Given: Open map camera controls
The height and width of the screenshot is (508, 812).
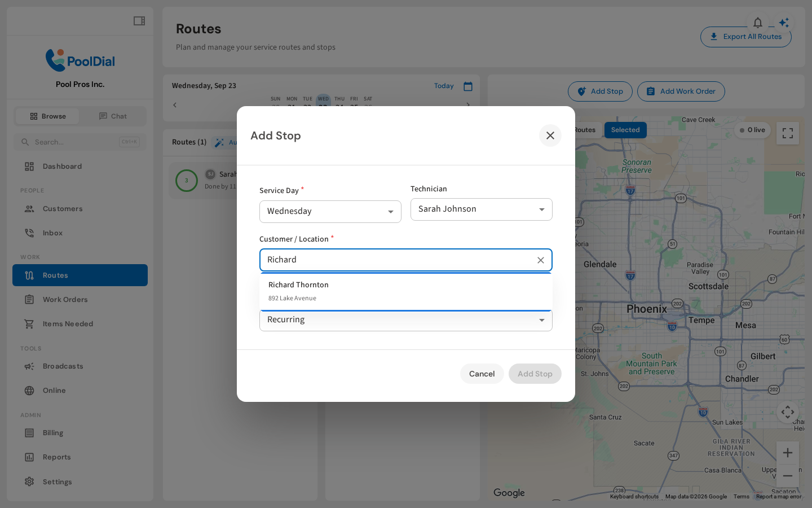Looking at the screenshot, I should [x=788, y=412].
